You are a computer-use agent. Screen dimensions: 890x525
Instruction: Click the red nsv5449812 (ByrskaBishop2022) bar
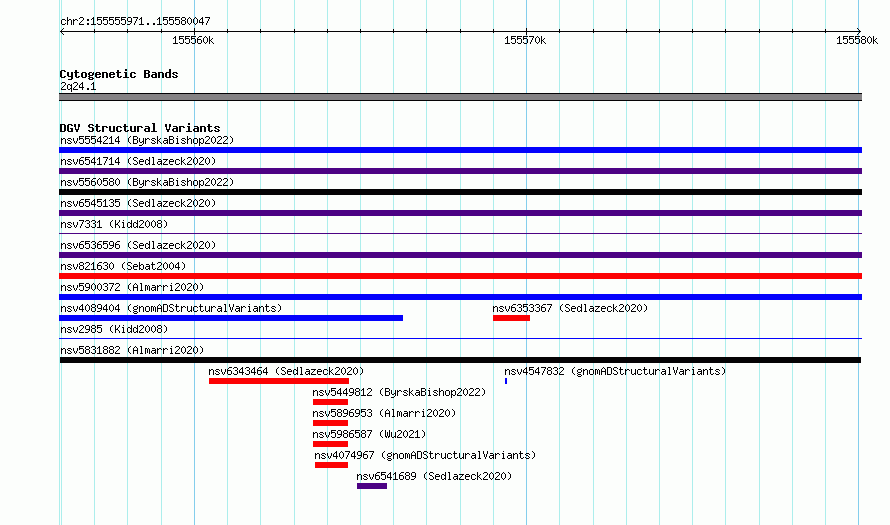tap(330, 402)
